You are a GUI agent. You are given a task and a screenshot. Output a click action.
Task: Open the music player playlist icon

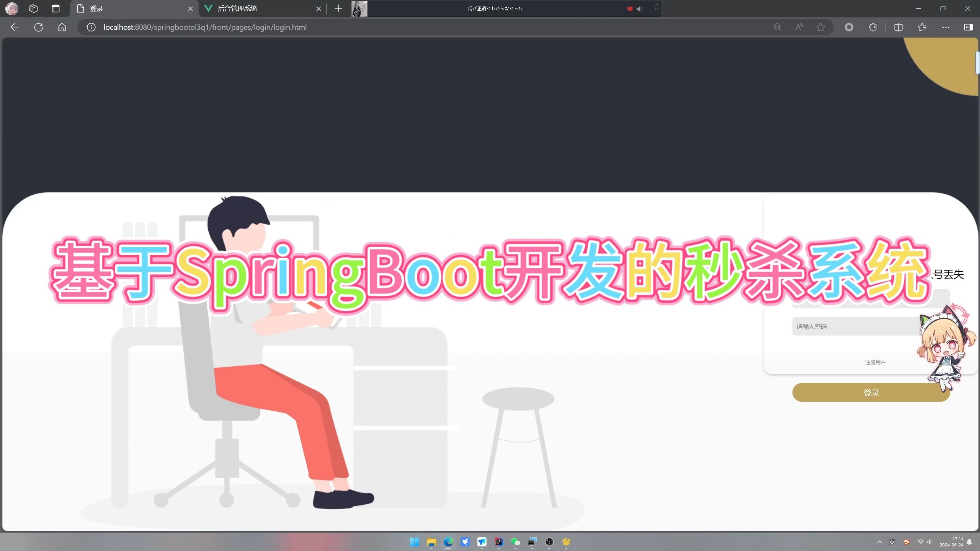648,9
